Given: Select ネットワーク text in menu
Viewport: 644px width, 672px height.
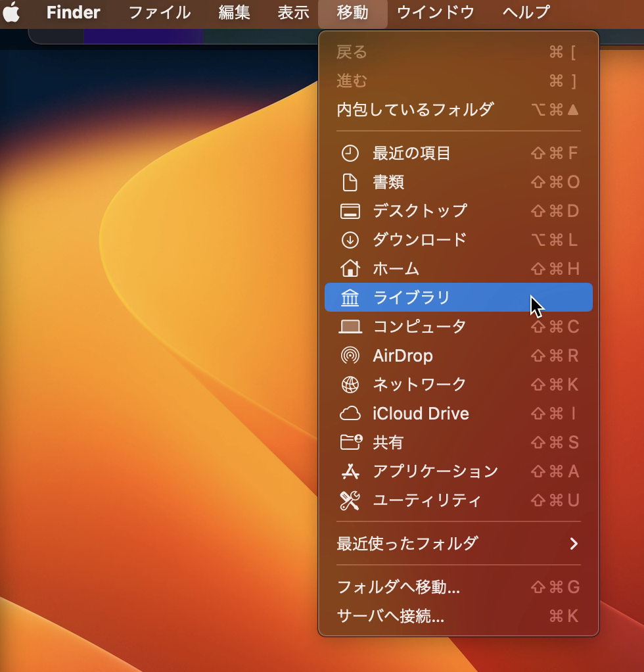Looking at the screenshot, I should point(419,385).
